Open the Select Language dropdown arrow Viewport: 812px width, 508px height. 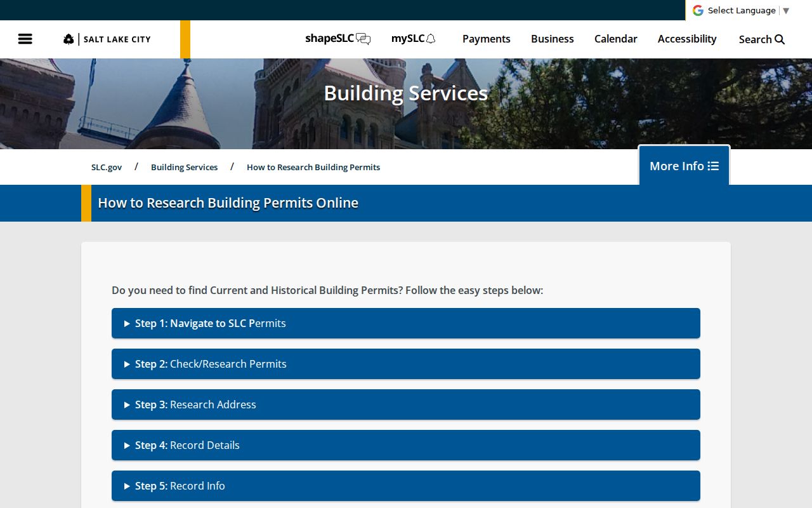(786, 11)
